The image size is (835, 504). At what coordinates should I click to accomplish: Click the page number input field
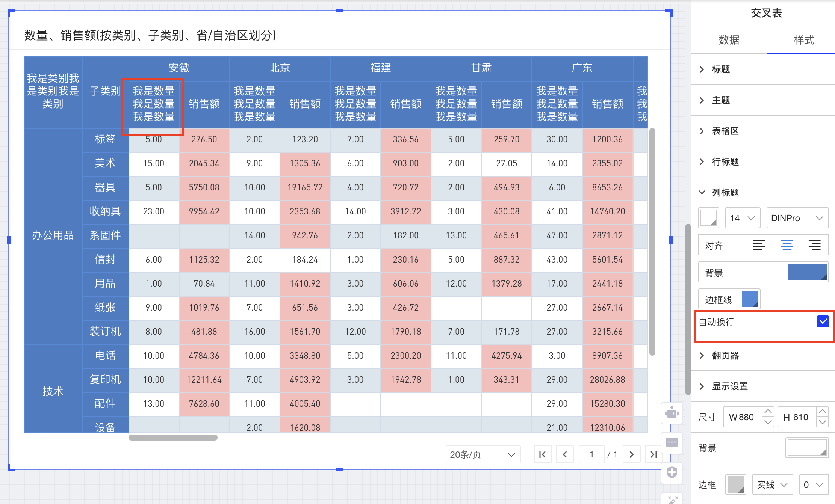pos(591,454)
